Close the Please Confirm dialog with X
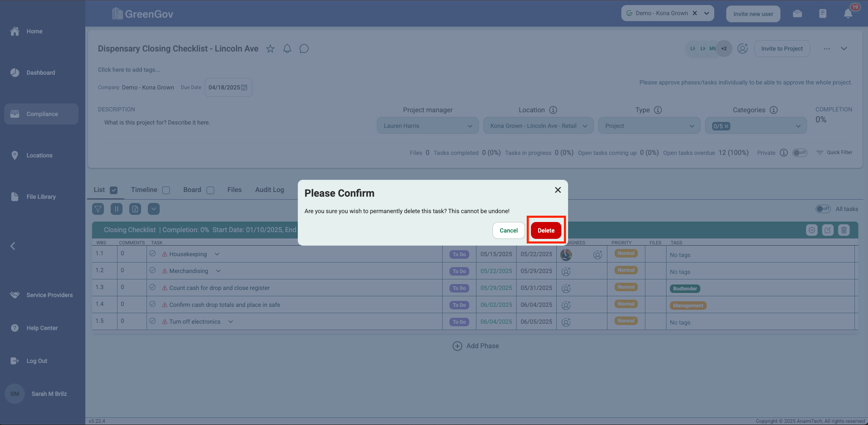 pos(558,190)
